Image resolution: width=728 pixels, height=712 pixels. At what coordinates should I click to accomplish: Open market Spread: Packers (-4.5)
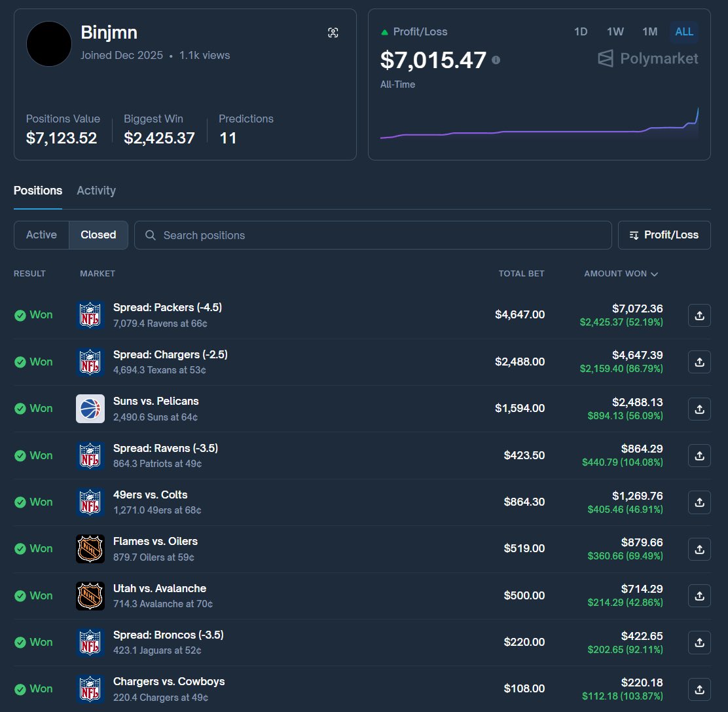(168, 307)
